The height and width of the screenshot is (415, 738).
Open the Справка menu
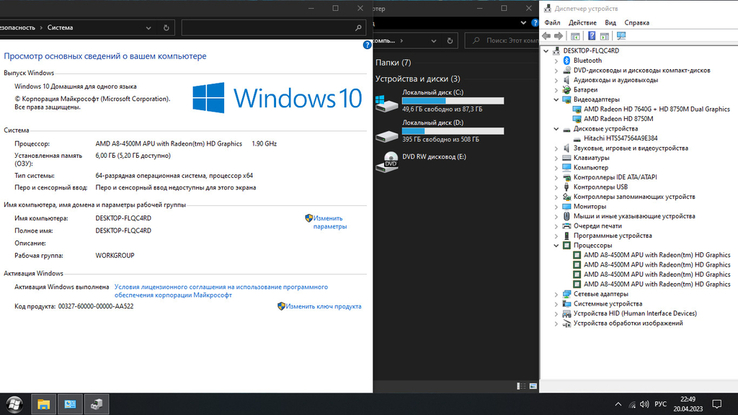(x=636, y=23)
